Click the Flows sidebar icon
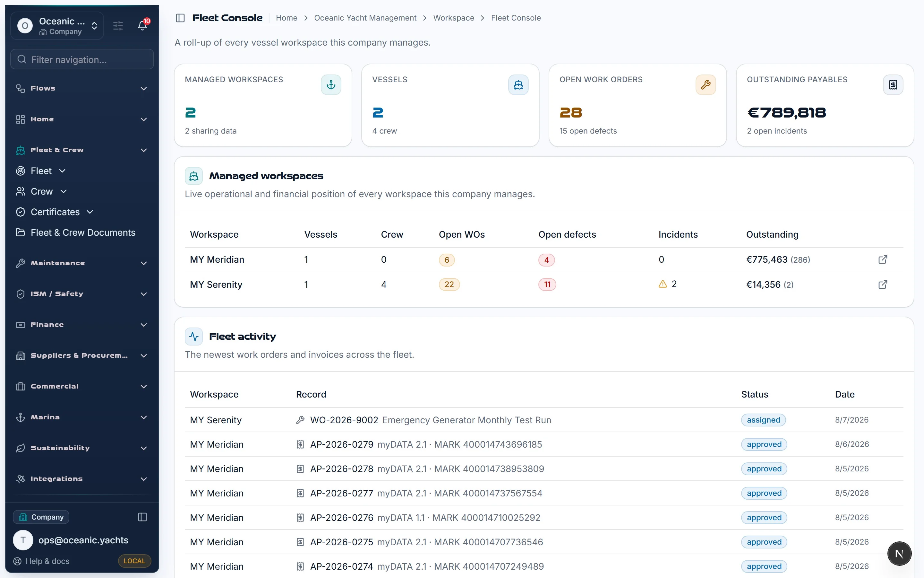 pyautogui.click(x=21, y=88)
